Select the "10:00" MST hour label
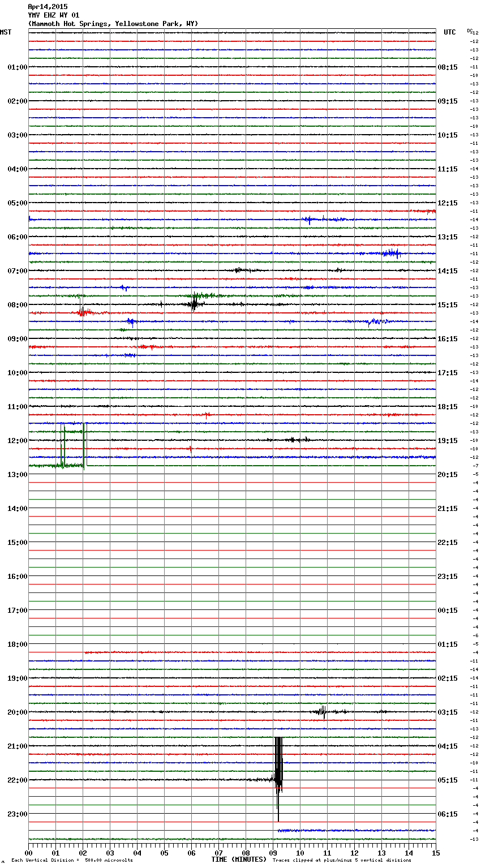481x868 pixels. point(18,373)
